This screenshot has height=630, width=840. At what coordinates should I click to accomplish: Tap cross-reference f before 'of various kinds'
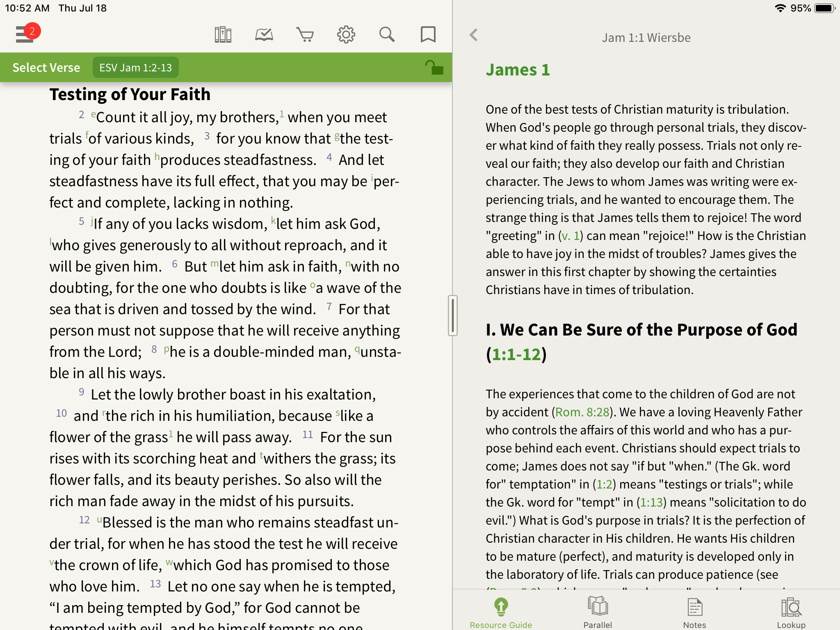[87, 135]
